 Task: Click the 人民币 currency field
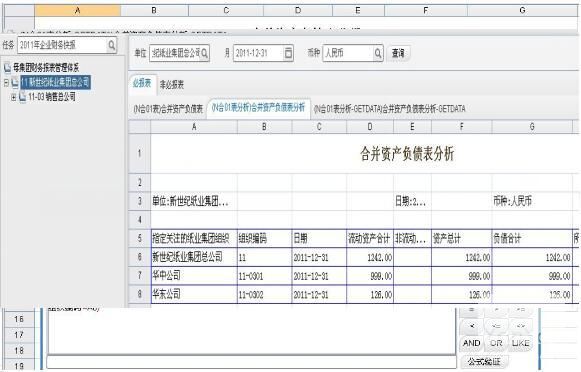click(353, 53)
